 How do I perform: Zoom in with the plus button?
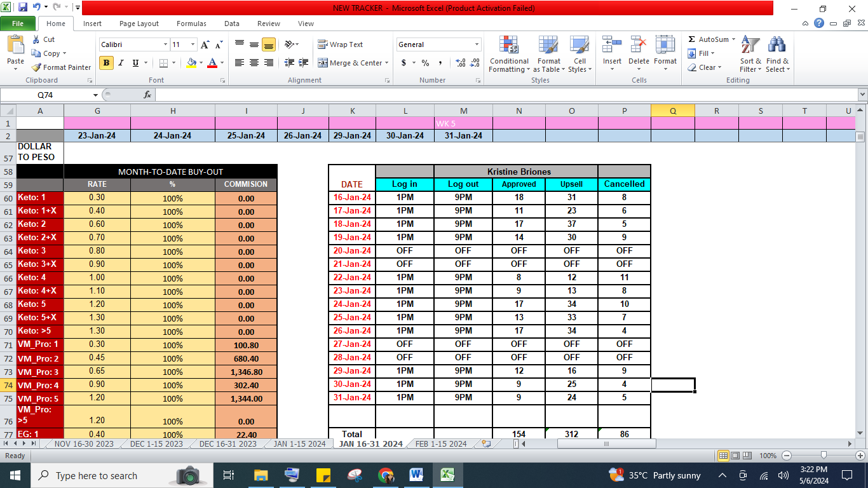click(860, 456)
